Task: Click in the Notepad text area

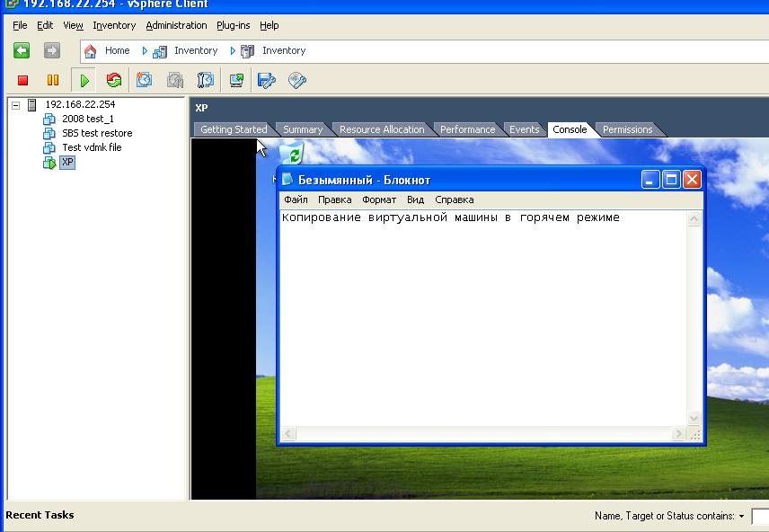Action: pos(483,319)
